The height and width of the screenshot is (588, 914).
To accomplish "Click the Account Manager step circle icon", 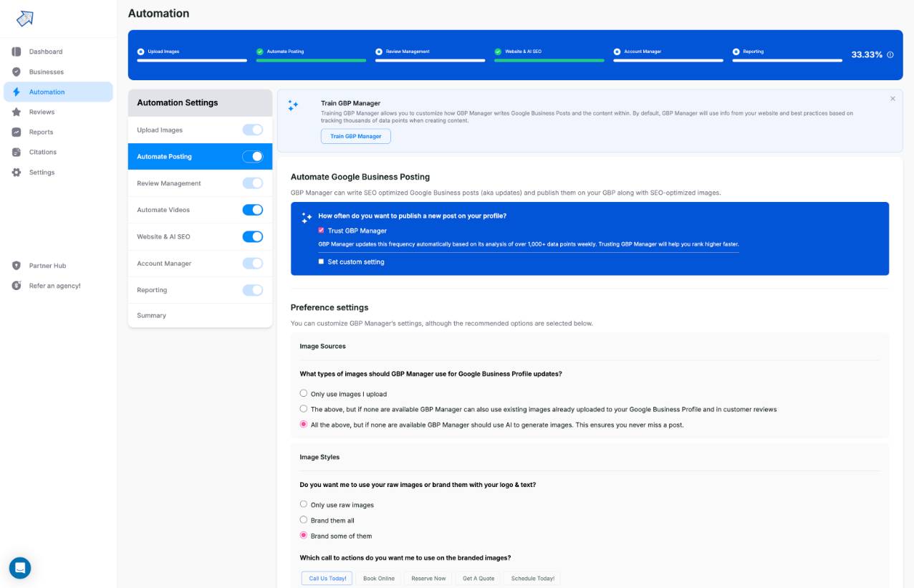I will pos(617,52).
